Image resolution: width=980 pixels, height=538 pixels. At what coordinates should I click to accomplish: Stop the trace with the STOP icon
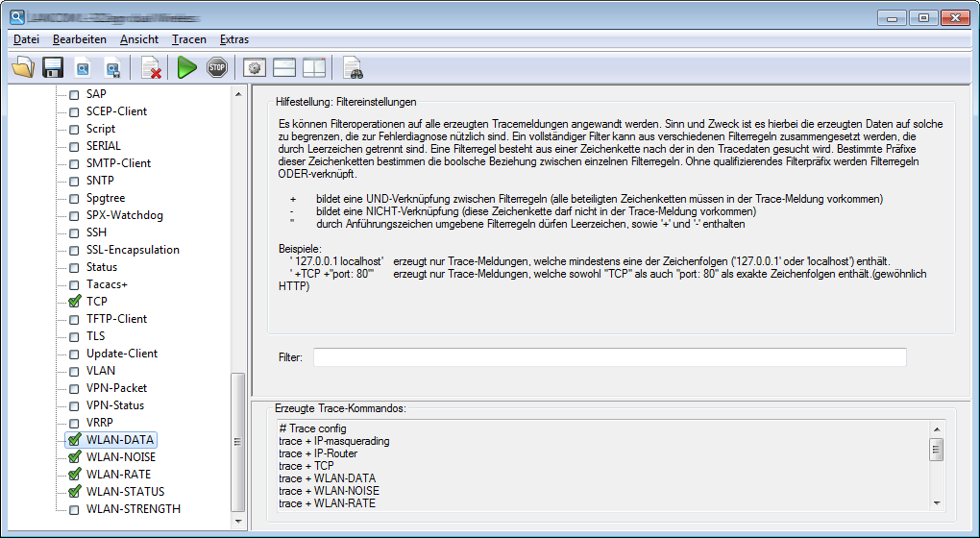click(217, 67)
